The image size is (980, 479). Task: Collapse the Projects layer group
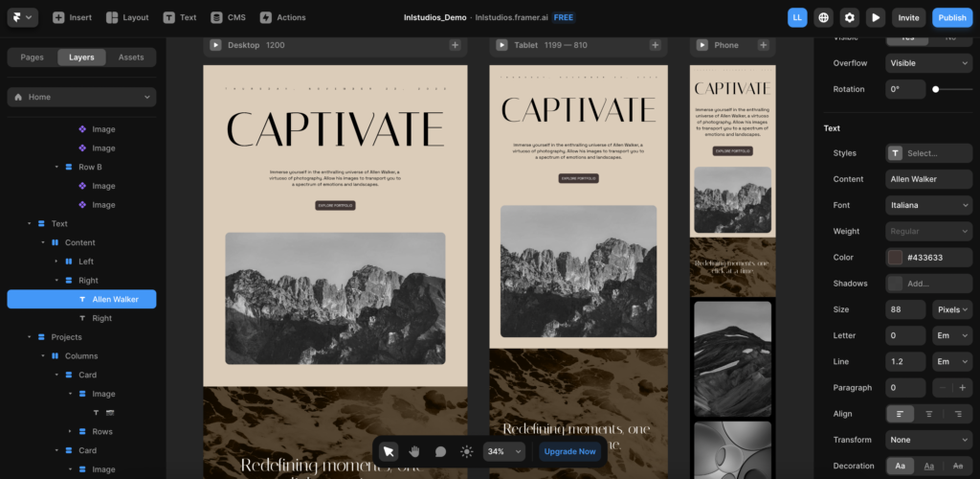tap(29, 337)
